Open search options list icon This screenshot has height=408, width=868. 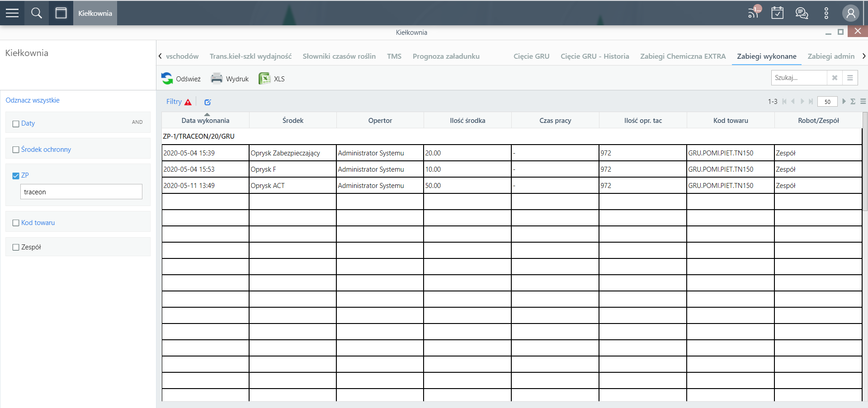[850, 78]
